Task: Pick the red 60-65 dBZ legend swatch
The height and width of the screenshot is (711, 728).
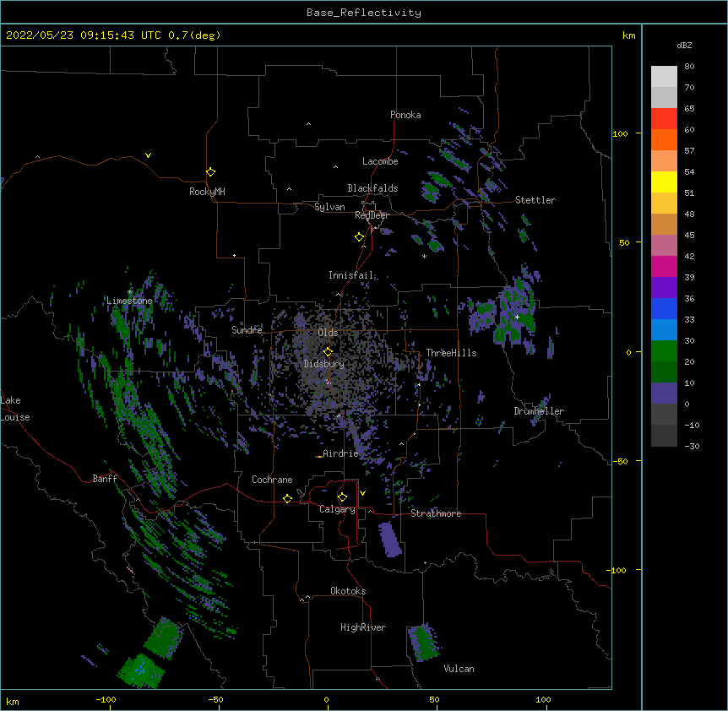Action: coord(664,118)
